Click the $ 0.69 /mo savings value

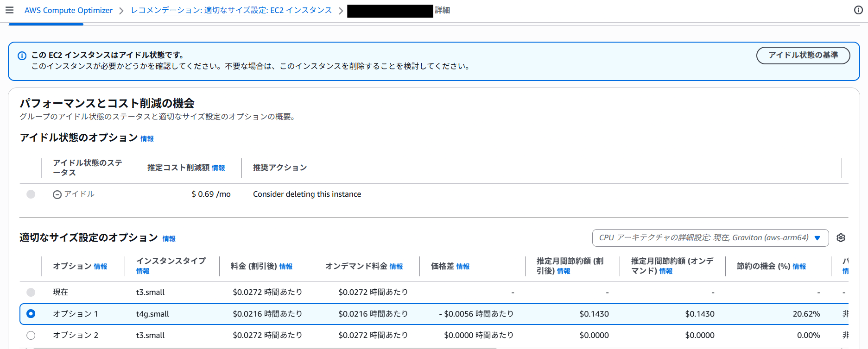(x=211, y=194)
